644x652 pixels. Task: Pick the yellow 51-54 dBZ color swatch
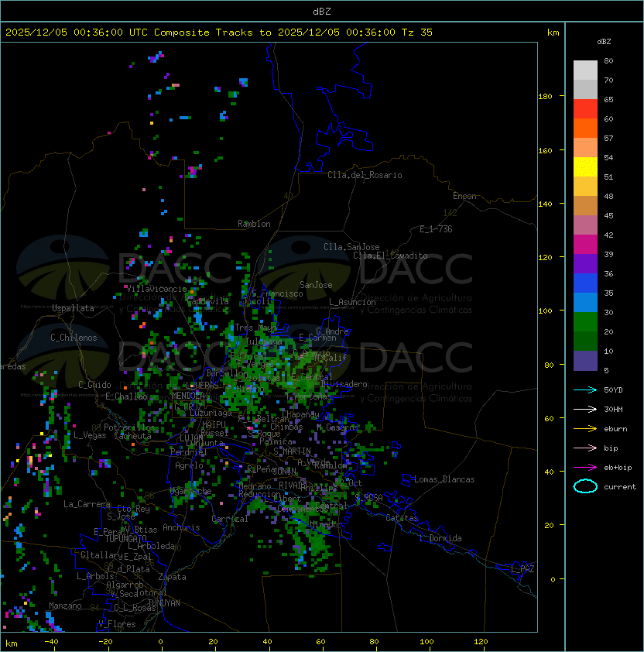[585, 166]
